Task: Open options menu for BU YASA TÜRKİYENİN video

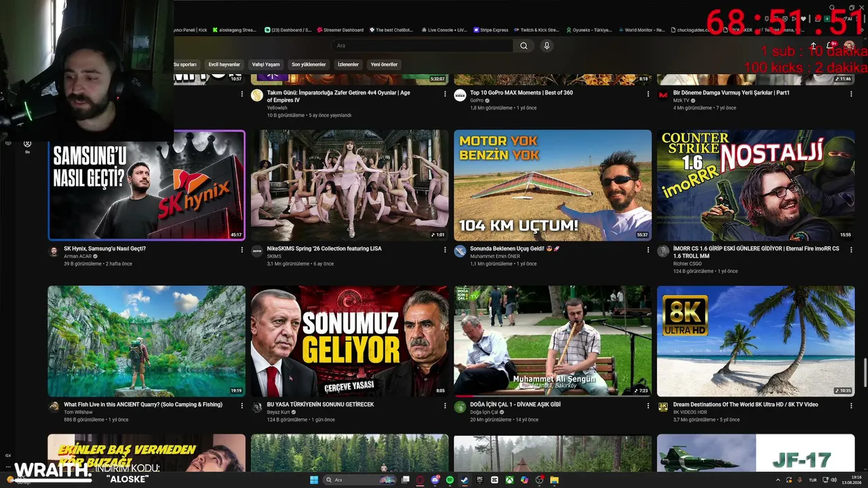Action: point(445,405)
